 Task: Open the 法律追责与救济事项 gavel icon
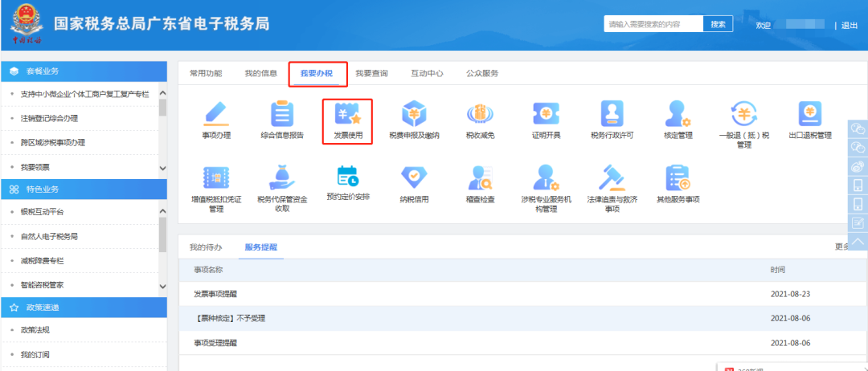click(x=612, y=177)
